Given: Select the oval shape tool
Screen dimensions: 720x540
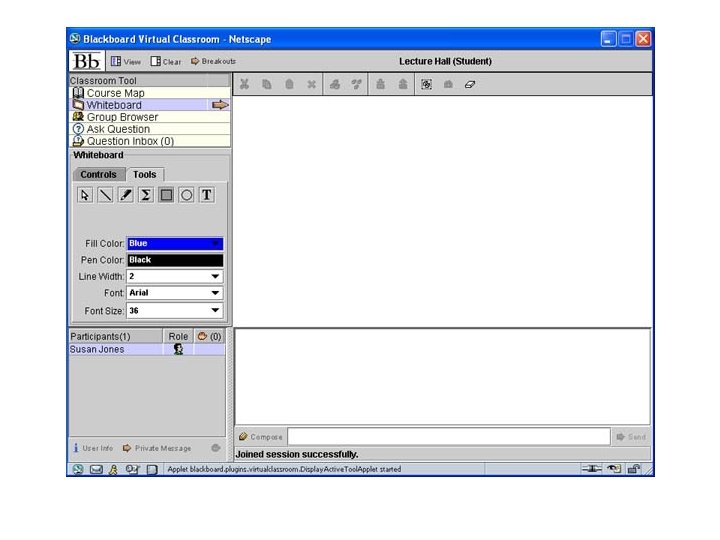Looking at the screenshot, I should click(x=186, y=195).
